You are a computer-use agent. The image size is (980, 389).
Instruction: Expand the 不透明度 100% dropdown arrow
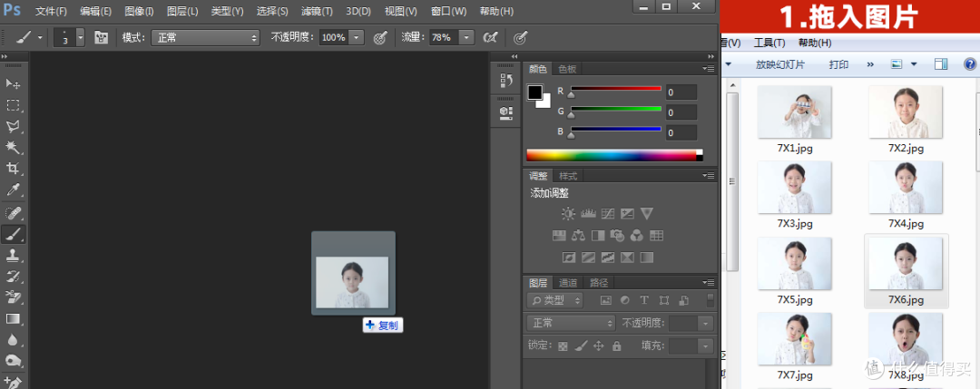pyautogui.click(x=357, y=38)
